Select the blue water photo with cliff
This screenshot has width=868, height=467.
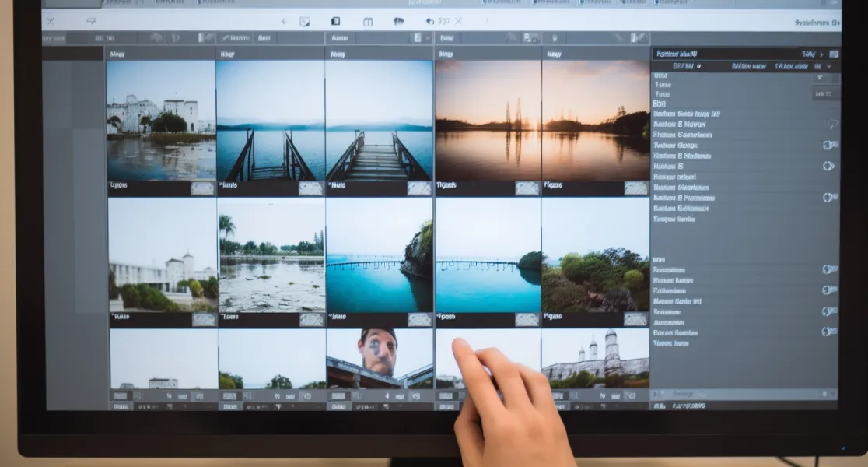[x=380, y=255]
